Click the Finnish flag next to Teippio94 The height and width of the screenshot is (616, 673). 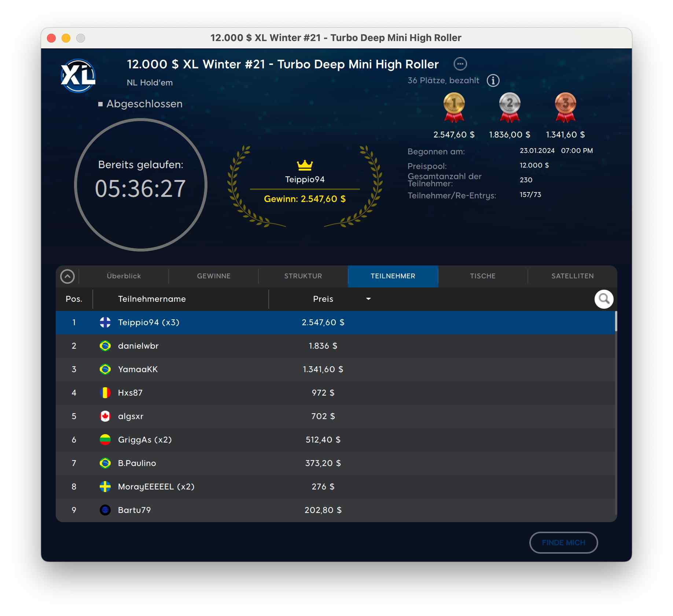point(105,322)
